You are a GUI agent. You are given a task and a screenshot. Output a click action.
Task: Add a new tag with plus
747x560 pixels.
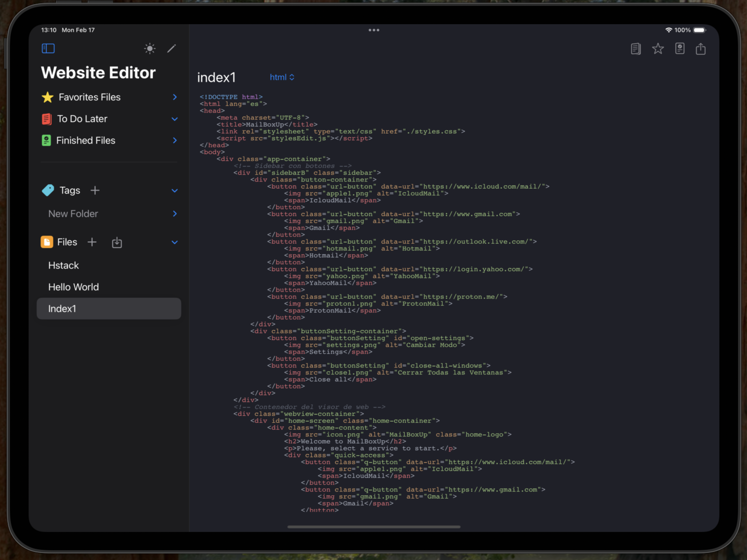(95, 191)
